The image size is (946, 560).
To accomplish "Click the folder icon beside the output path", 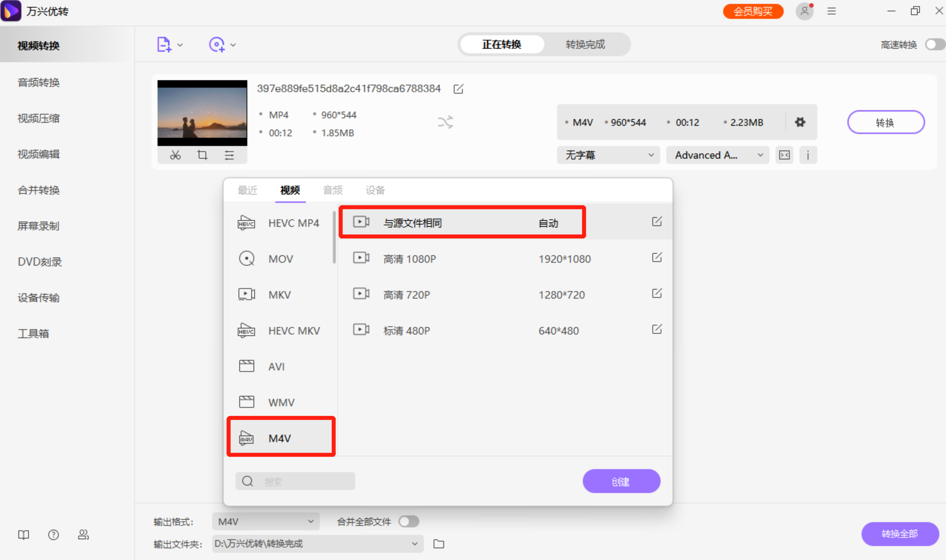I will click(438, 544).
